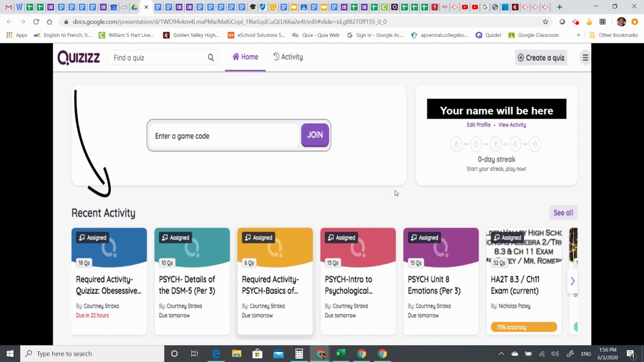
Task: Open the hamburger menu beside Create a quiz
Action: click(x=585, y=58)
